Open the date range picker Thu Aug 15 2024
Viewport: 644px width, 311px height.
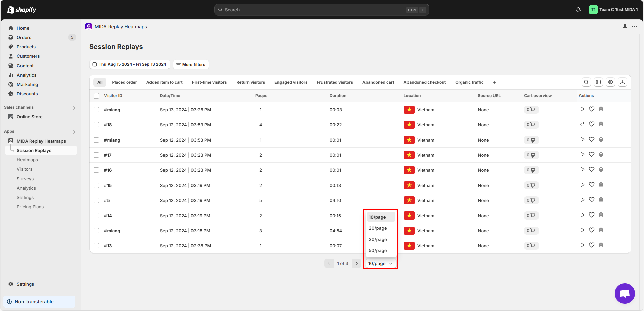(x=130, y=64)
